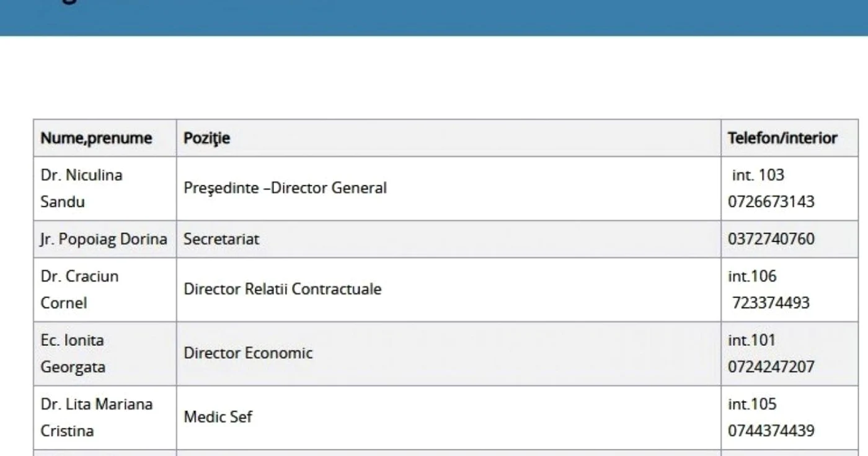Click the Director Economic cell
This screenshot has width=868, height=456.
click(x=449, y=353)
